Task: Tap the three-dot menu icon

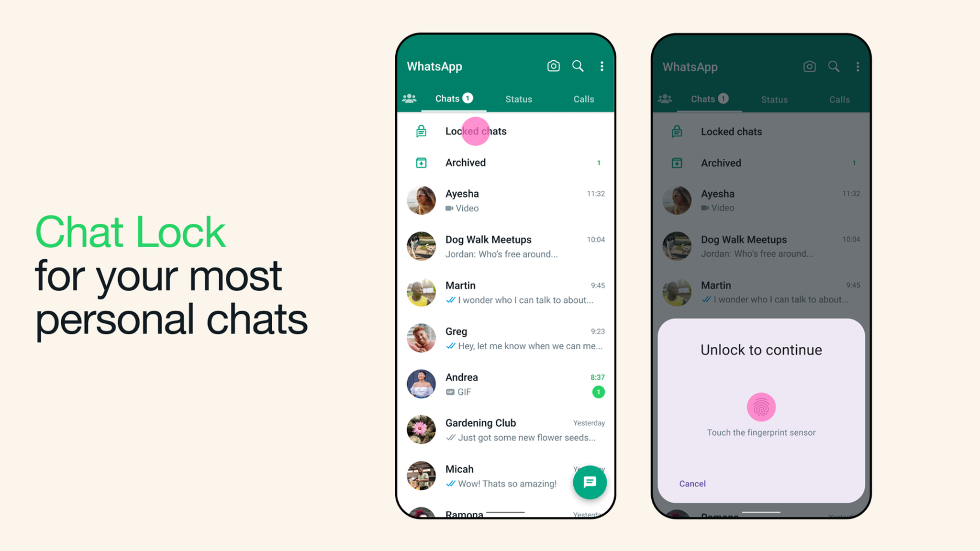Action: (x=601, y=66)
